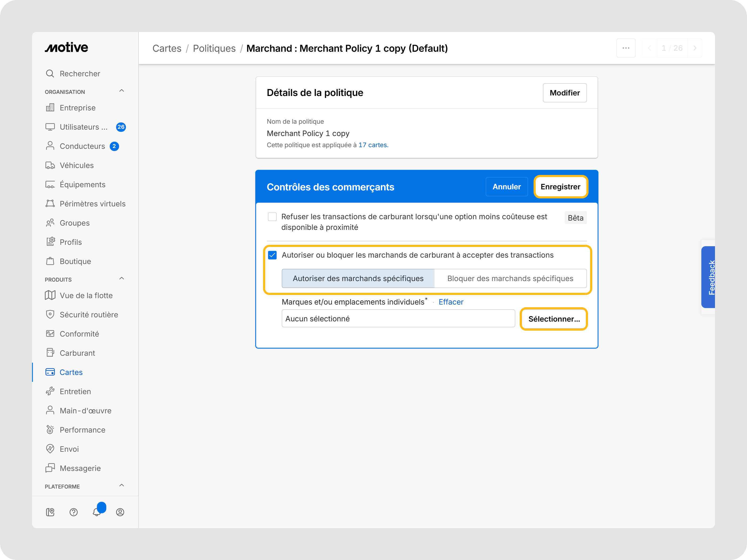Open the help question mark icon
747x560 pixels.
[x=74, y=512]
